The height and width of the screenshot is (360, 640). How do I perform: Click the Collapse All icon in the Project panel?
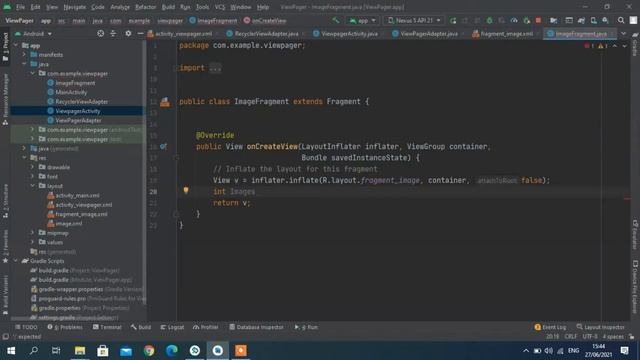tap(113, 33)
